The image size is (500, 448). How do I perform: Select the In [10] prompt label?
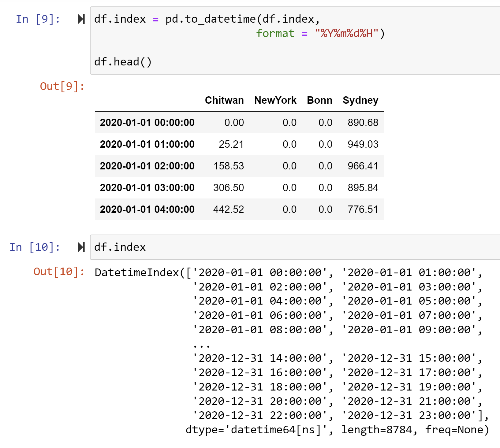(x=35, y=247)
